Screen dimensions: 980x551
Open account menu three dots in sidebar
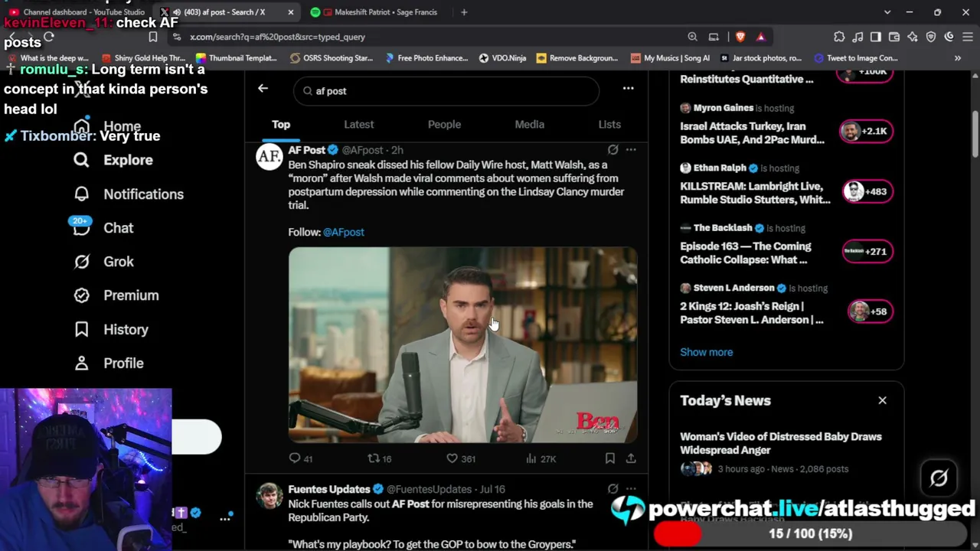tap(225, 518)
